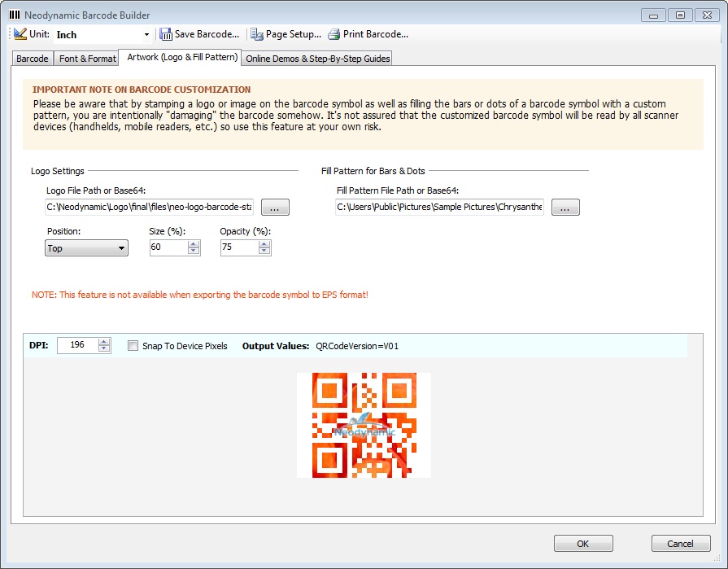Click Save Barcode... toolbar button
728x569 pixels.
click(199, 34)
